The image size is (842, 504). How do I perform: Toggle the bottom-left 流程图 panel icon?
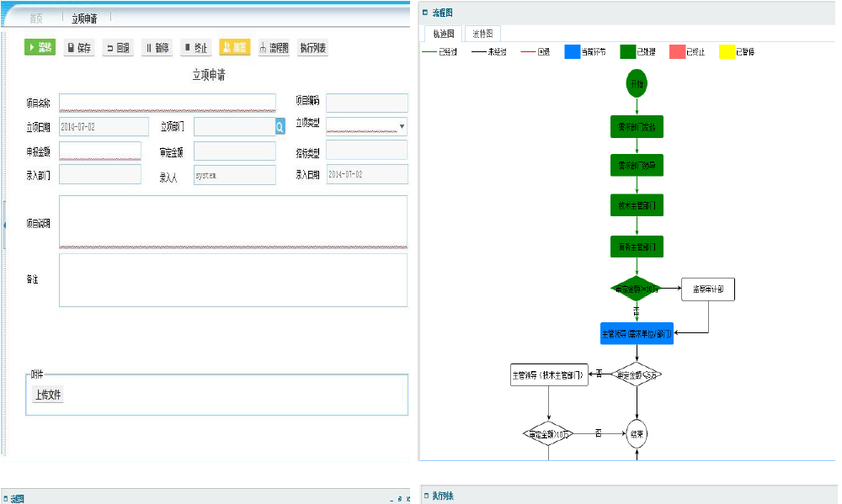click(5, 499)
